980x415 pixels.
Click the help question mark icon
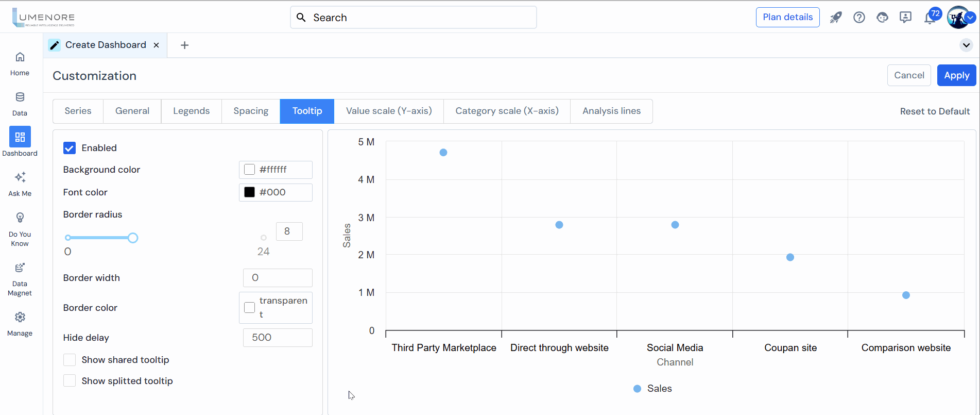click(859, 18)
